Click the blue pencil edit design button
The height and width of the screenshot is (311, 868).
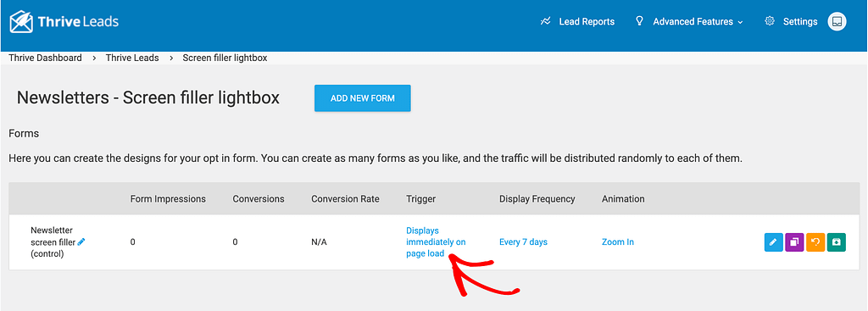click(x=773, y=242)
